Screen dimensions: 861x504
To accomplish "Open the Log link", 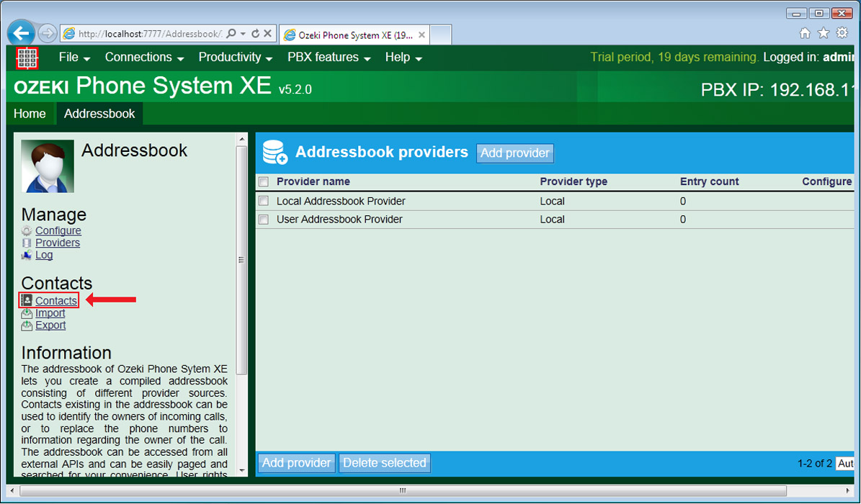I will [44, 255].
